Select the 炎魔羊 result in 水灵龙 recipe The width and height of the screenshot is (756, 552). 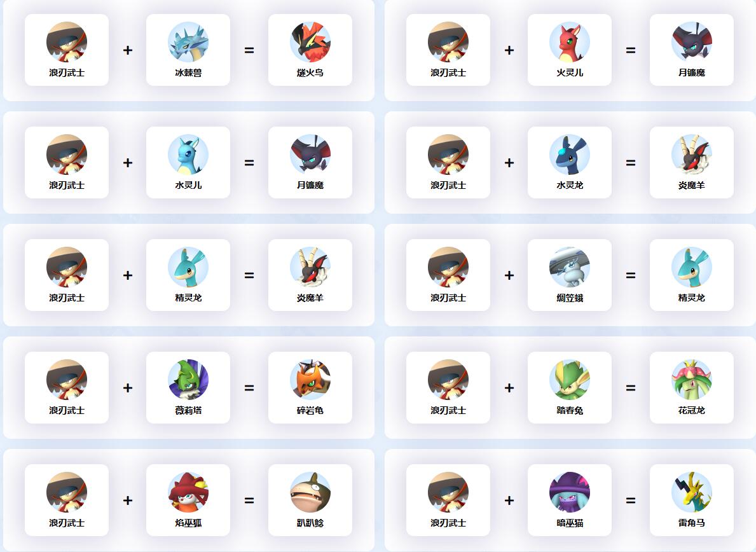(x=691, y=162)
